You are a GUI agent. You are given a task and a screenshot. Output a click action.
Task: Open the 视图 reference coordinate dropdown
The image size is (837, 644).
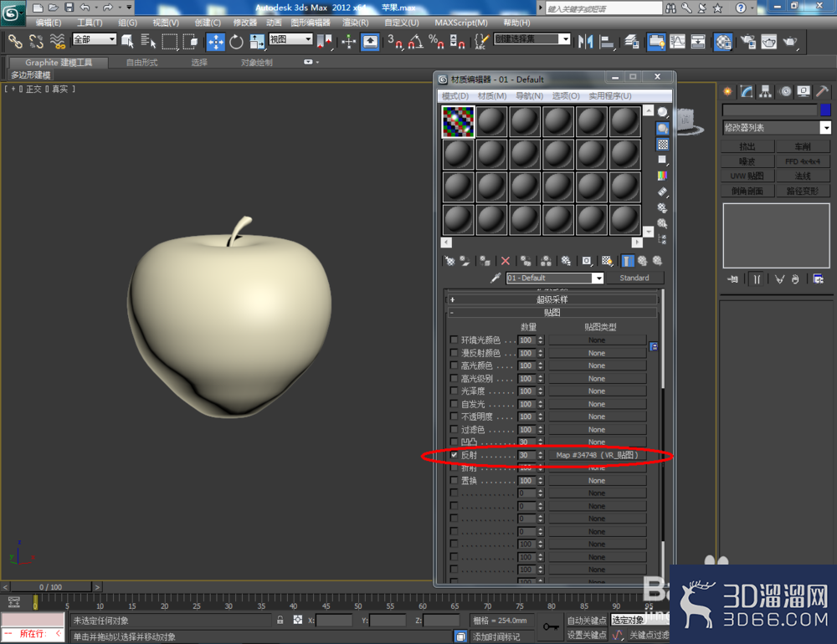(290, 39)
